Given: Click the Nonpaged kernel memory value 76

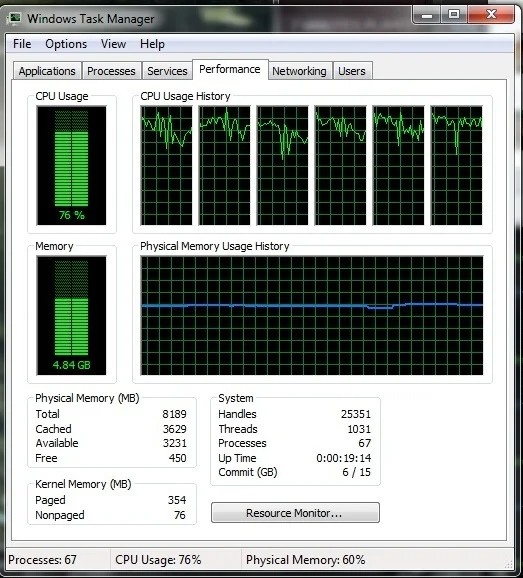Looking at the screenshot, I should point(179,515).
